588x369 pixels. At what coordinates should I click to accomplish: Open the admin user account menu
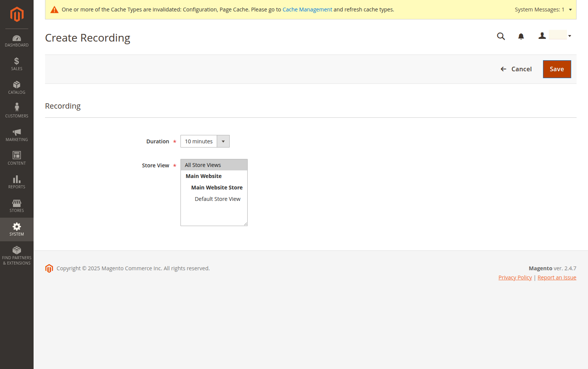tap(555, 36)
